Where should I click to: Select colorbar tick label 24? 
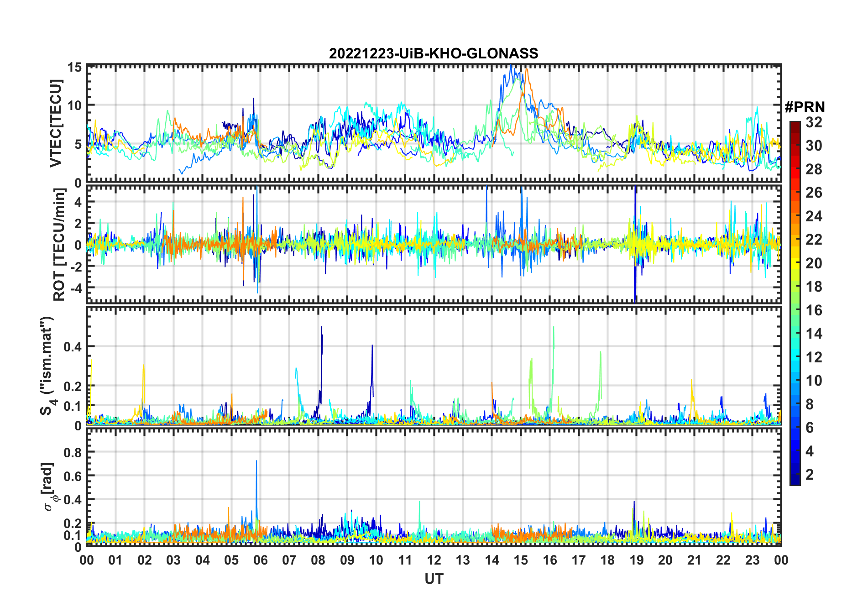pyautogui.click(x=814, y=216)
